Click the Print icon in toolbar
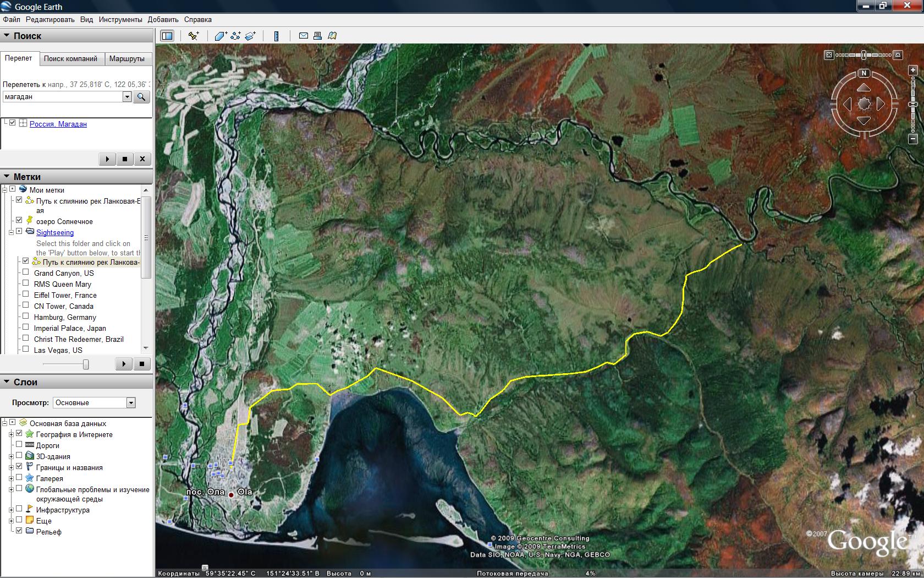 (x=317, y=36)
